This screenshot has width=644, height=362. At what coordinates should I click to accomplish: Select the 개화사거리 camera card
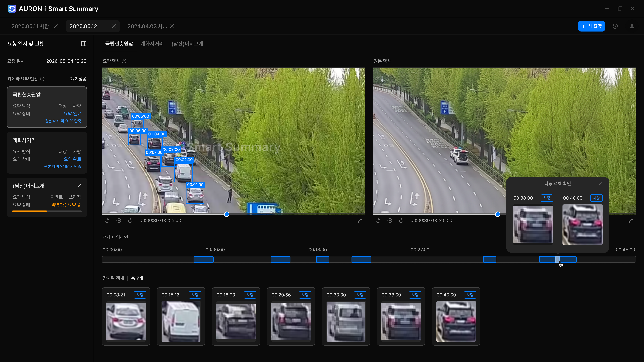(47, 153)
